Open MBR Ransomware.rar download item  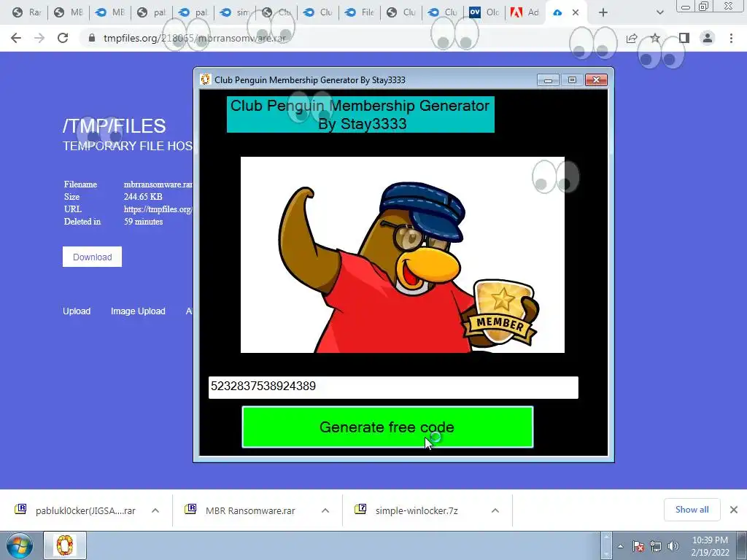tap(241, 510)
